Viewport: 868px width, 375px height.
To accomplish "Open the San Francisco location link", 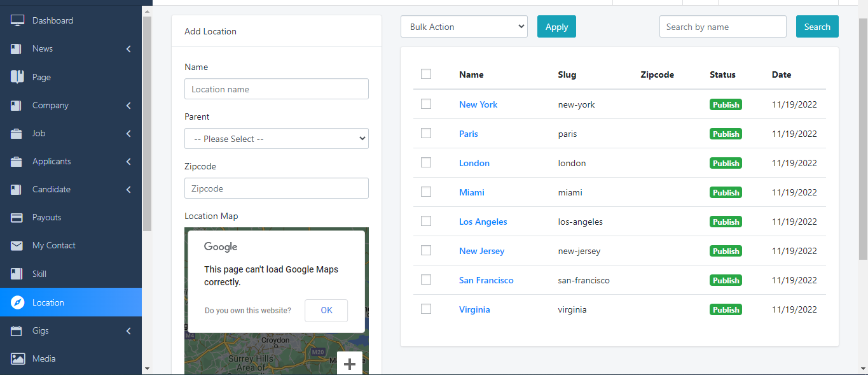I will click(486, 280).
